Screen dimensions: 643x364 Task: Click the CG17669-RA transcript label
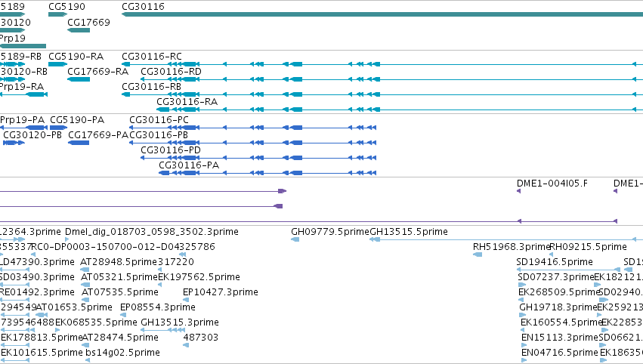click(98, 71)
